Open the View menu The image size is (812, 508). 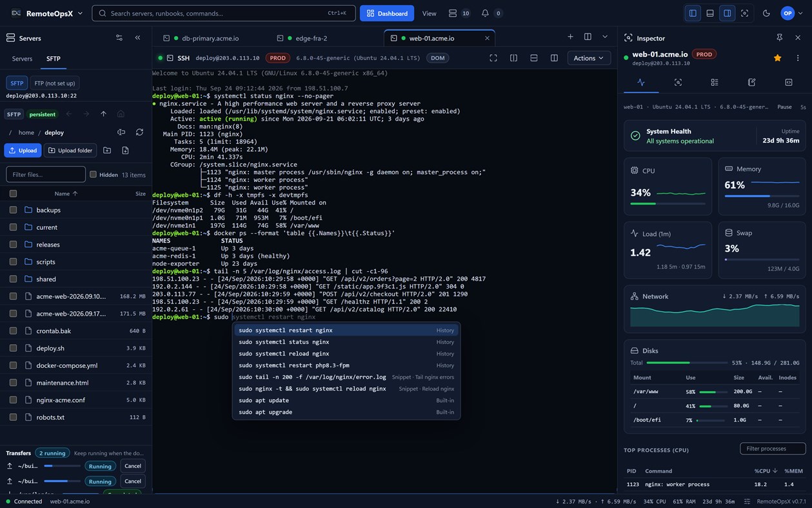(x=429, y=13)
